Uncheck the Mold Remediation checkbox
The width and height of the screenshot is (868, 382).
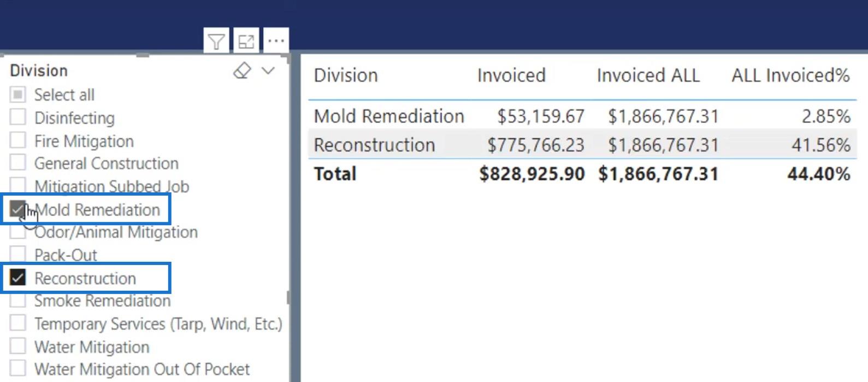click(x=17, y=209)
